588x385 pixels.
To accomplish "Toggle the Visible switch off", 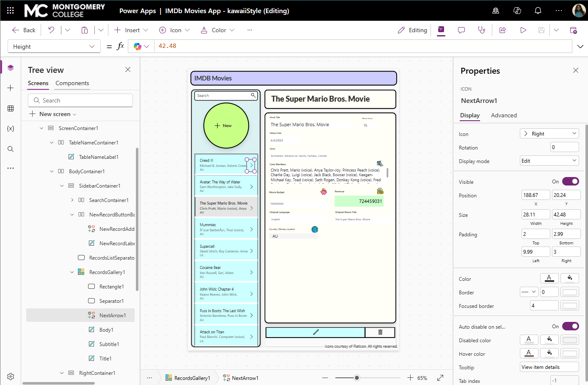I will tap(571, 181).
